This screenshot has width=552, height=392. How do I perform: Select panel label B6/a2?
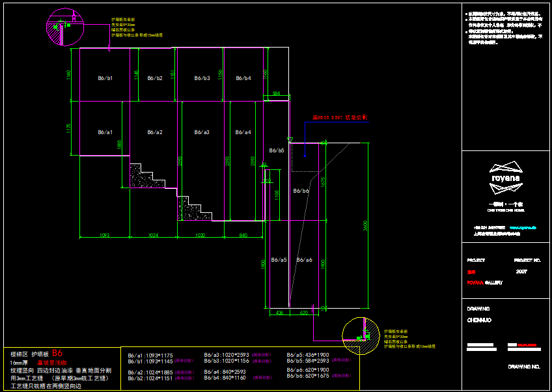[154, 132]
